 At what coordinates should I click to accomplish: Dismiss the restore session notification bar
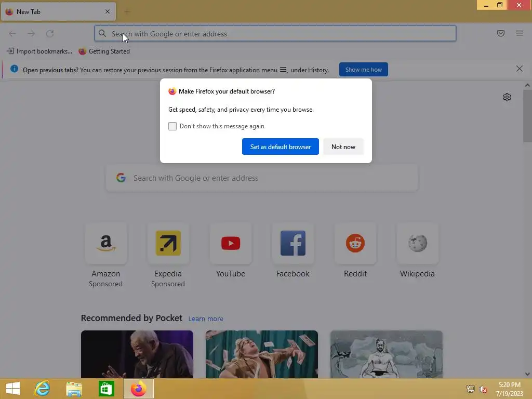click(519, 69)
